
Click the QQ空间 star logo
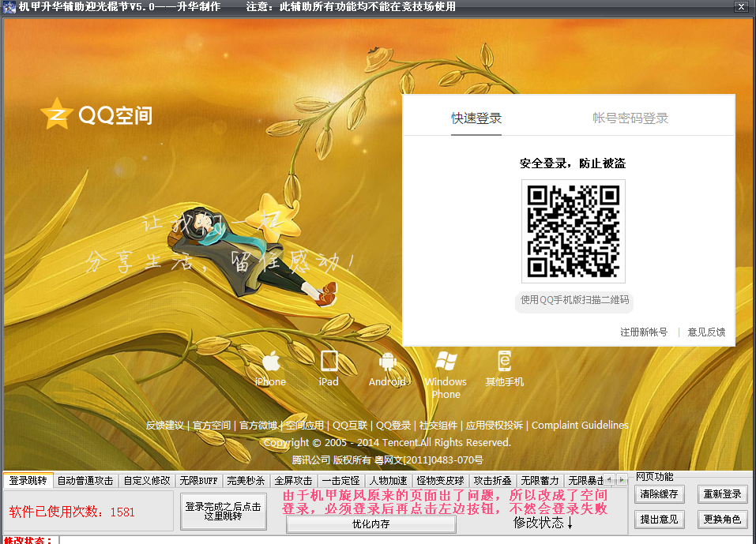56,114
